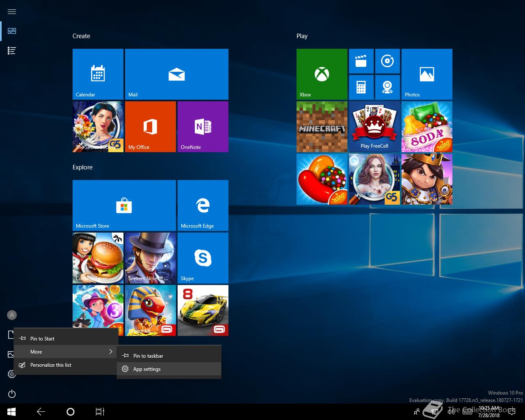Expand the More submenu entry
Screen dimensions: 525x420
66,352
